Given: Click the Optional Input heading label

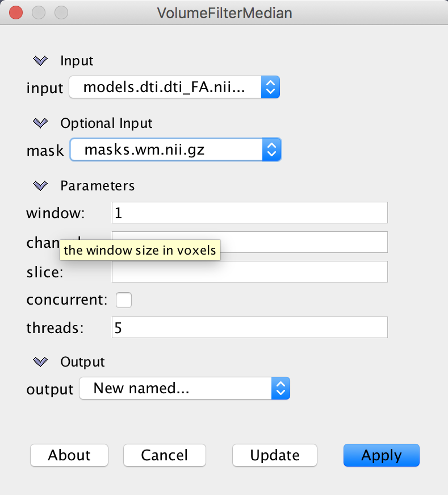Looking at the screenshot, I should pyautogui.click(x=106, y=123).
